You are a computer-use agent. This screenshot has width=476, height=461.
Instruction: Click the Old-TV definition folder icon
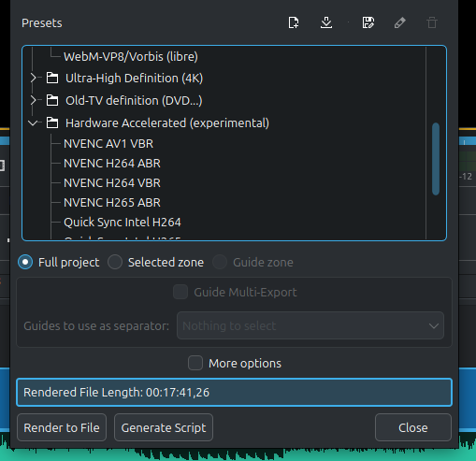[x=52, y=100]
